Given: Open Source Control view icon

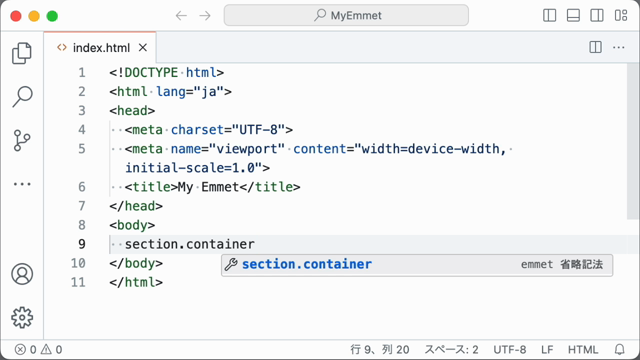Looking at the screenshot, I should pyautogui.click(x=22, y=140).
